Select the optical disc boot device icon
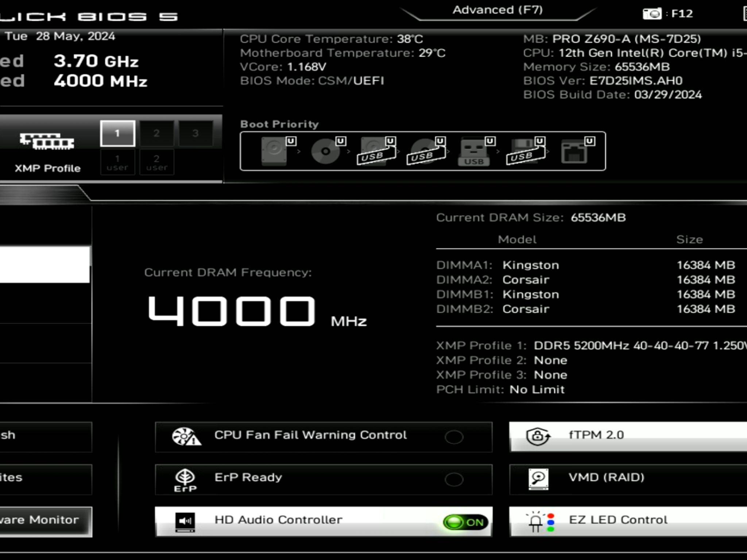This screenshot has width=747, height=560. coord(325,151)
